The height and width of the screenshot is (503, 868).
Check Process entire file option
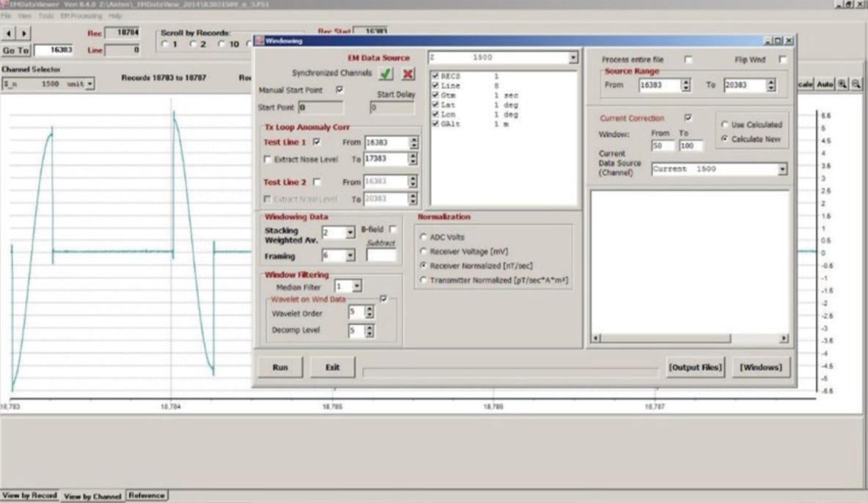point(688,59)
